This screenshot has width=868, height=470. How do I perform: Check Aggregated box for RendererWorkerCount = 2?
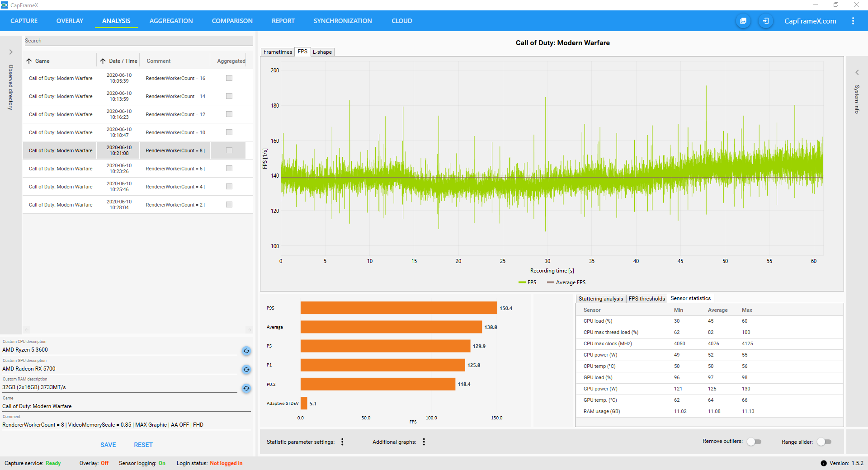coord(229,205)
